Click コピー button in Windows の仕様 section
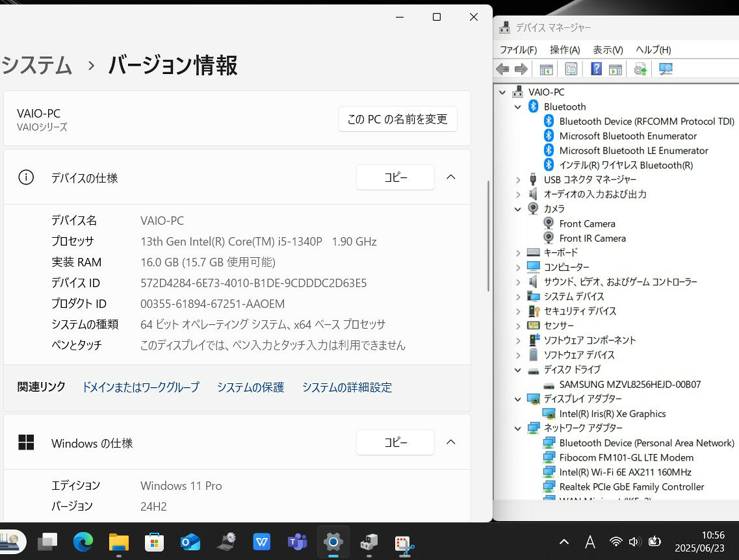The width and height of the screenshot is (739, 560). click(395, 442)
